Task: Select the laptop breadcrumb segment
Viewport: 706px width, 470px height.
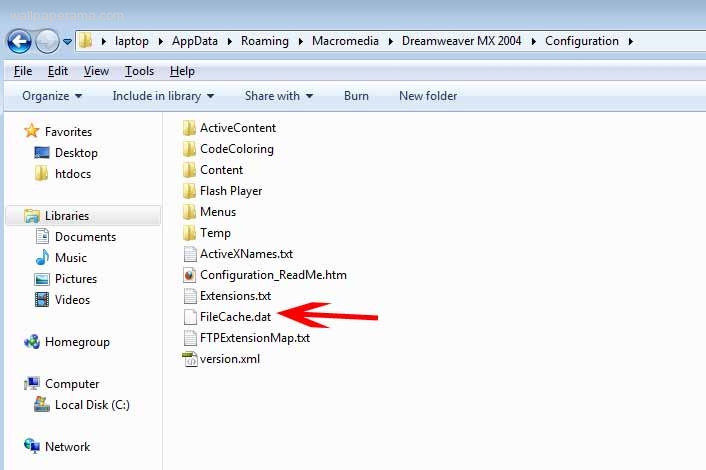Action: (132, 41)
